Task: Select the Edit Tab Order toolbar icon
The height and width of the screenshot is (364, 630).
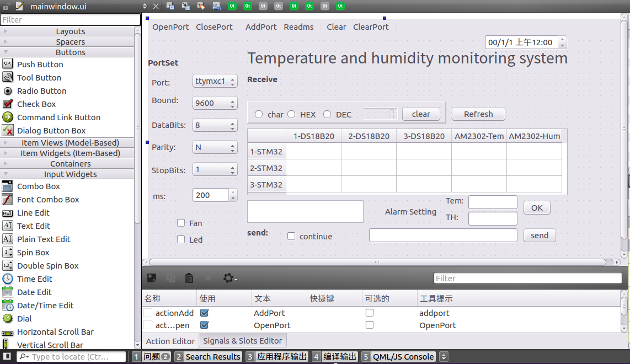Action: (217, 6)
